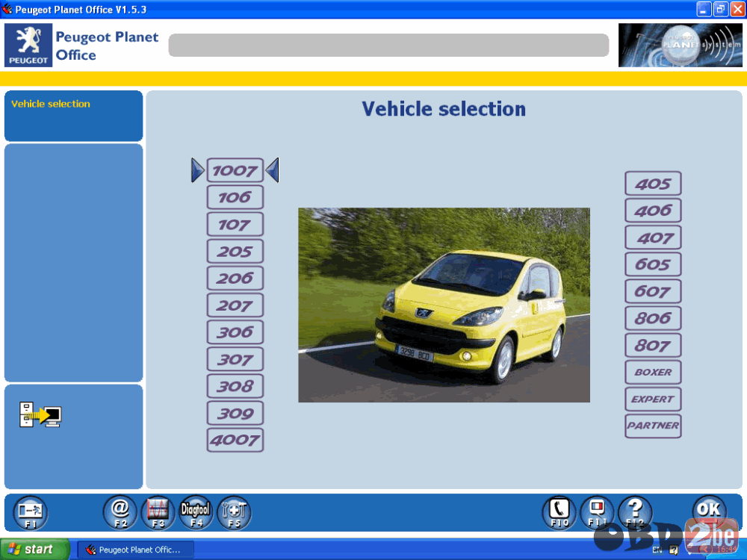Open the F3 oscilloscope measurement icon
Screen dimensions: 747x560
158,513
